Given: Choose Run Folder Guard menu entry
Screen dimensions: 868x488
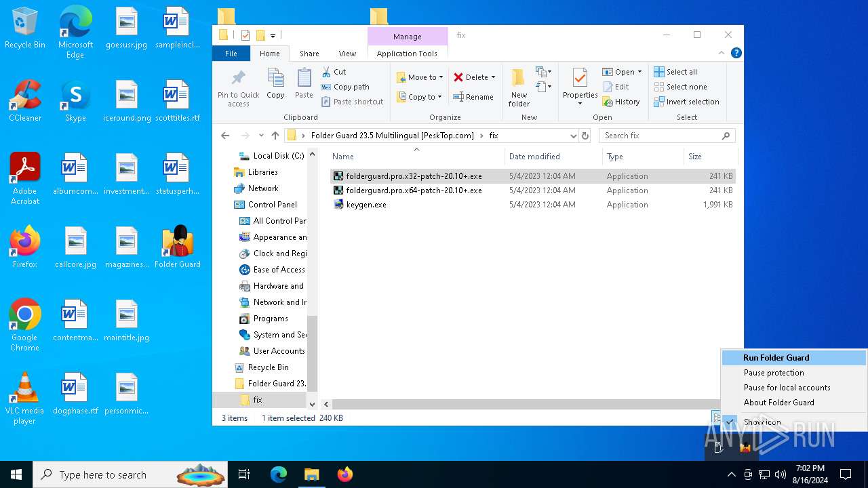Looking at the screenshot, I should pos(794,358).
